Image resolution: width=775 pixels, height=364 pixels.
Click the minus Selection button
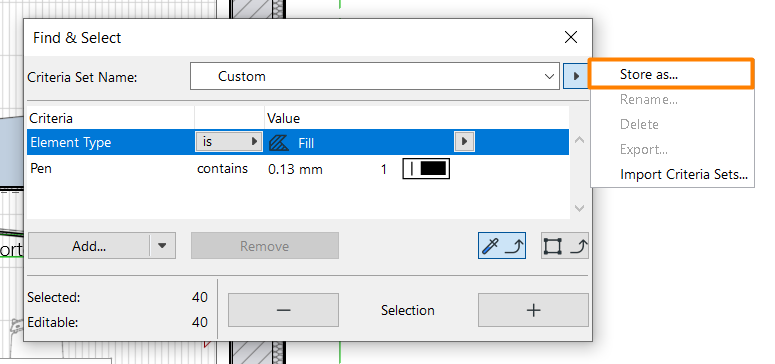283,310
